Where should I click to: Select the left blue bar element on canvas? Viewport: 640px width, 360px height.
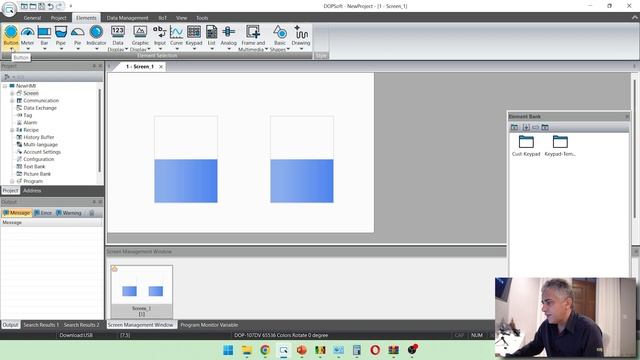tap(186, 159)
